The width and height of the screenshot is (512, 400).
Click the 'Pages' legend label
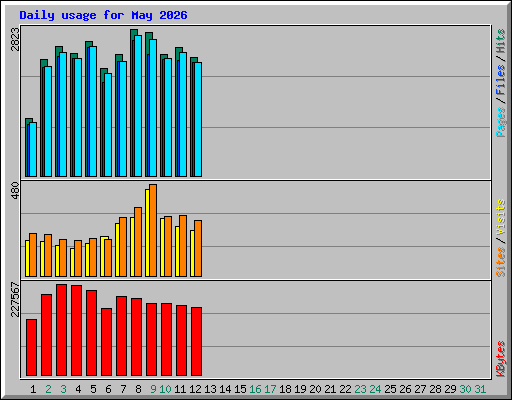pos(501,122)
